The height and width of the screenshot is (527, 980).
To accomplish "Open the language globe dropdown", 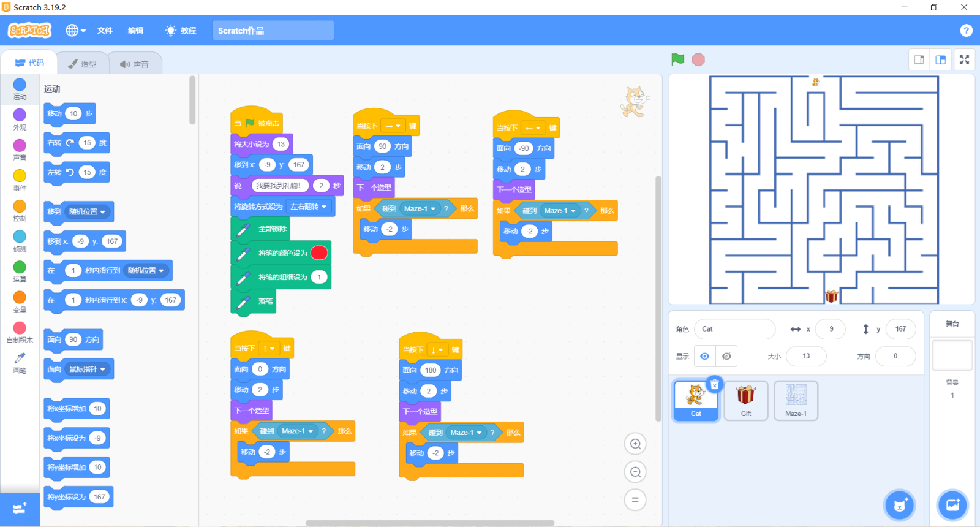I will [x=75, y=30].
